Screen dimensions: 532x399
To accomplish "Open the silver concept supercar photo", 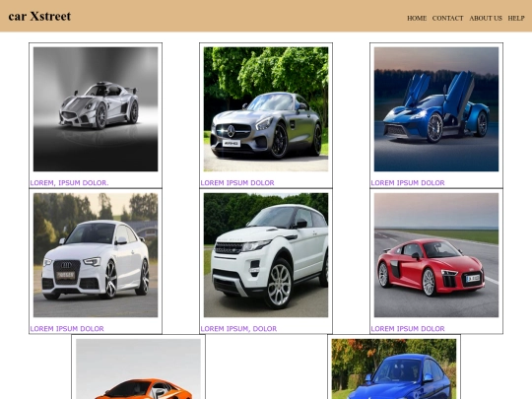I will point(96,109).
